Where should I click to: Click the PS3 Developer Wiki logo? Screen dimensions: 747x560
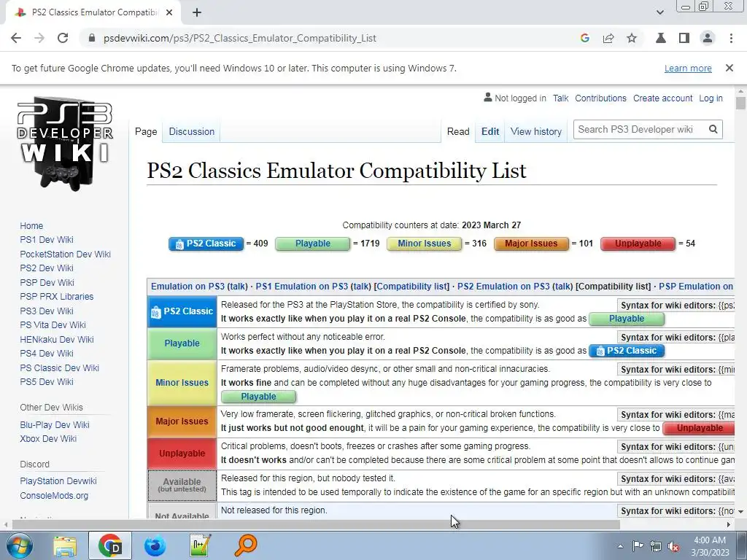(65, 144)
